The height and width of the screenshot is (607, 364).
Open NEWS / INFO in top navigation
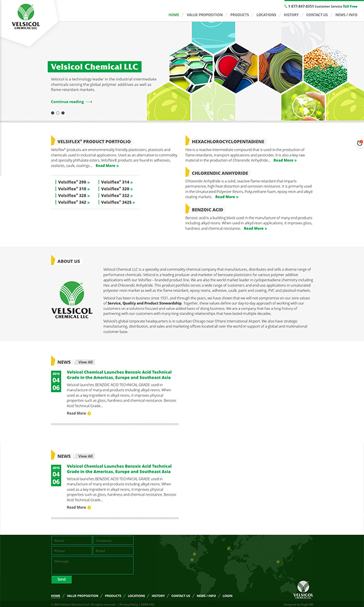[x=346, y=15]
